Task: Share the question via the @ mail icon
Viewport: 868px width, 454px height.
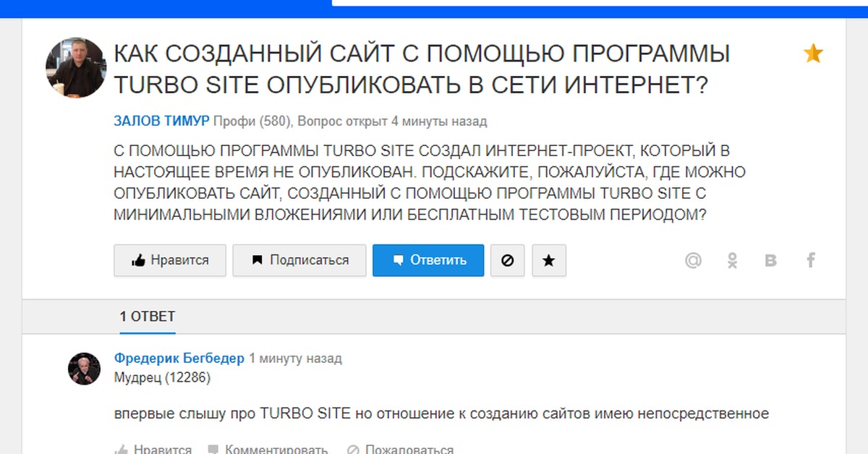Action: pyautogui.click(x=693, y=260)
